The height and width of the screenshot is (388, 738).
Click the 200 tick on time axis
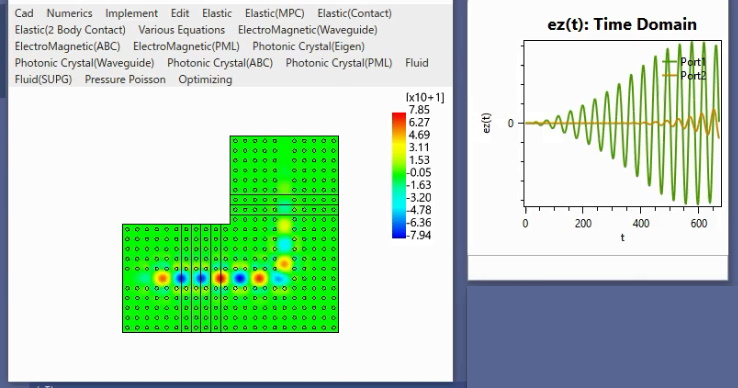[x=583, y=223]
